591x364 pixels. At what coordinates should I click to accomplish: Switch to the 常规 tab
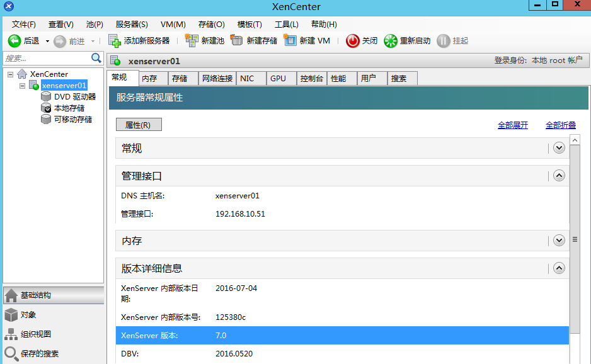(123, 77)
